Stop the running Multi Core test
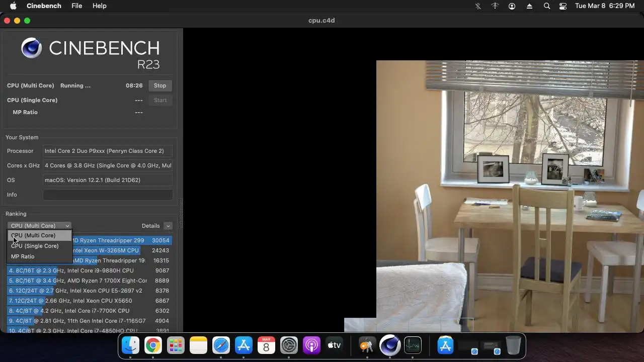 tap(160, 85)
